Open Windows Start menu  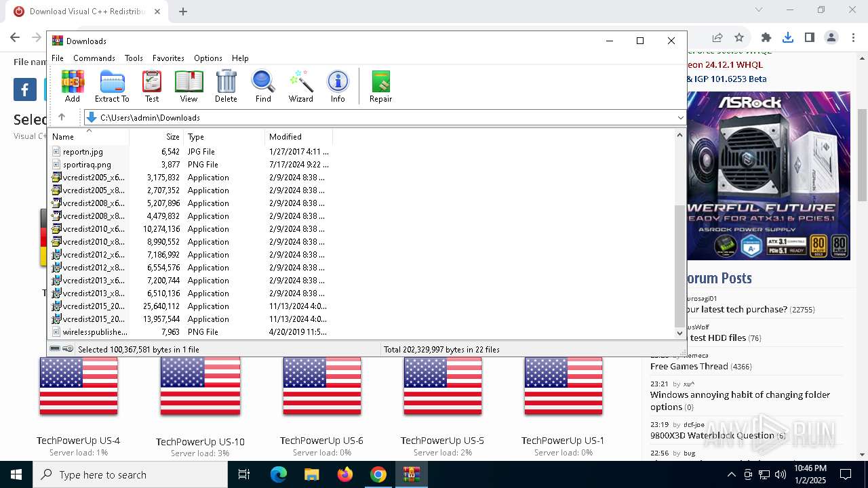pos(16,474)
